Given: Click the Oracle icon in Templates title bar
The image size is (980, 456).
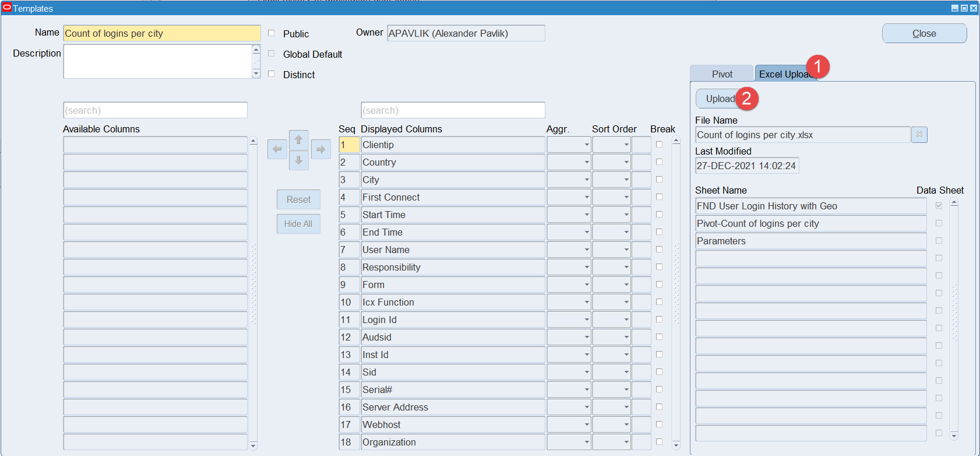Looking at the screenshot, I should [x=7, y=8].
